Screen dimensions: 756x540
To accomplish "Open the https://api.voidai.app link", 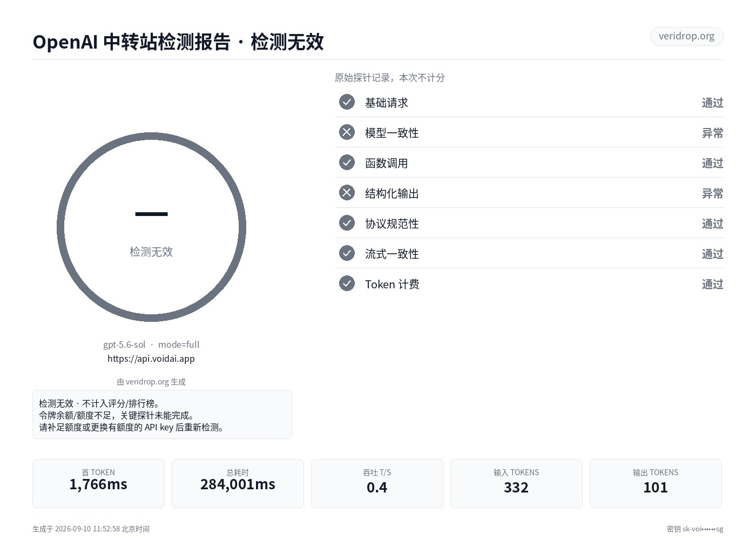I will click(x=151, y=359).
